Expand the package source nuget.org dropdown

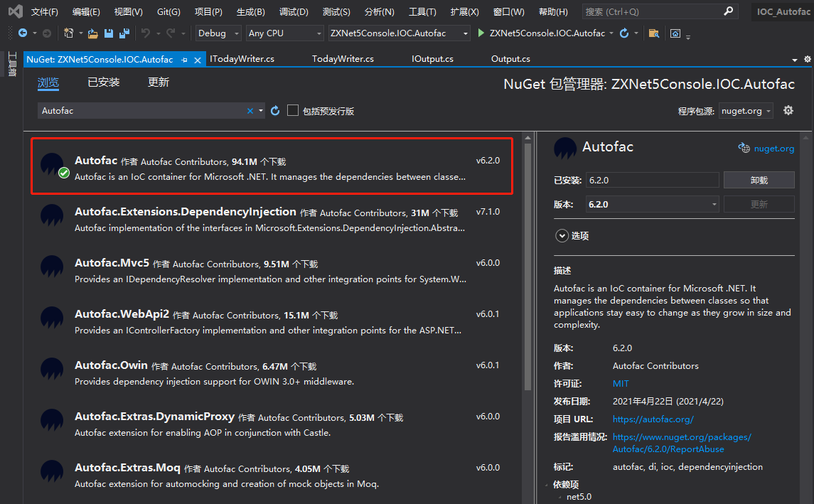746,111
